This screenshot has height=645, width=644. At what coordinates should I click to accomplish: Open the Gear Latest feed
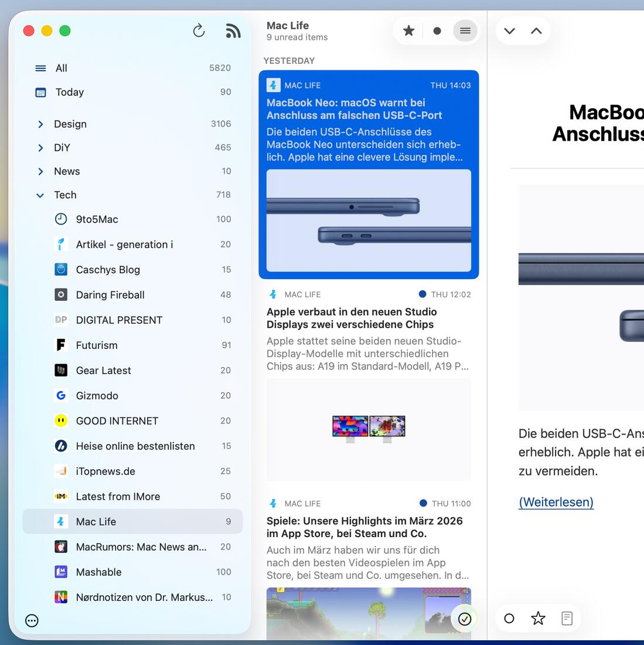[x=133, y=370]
